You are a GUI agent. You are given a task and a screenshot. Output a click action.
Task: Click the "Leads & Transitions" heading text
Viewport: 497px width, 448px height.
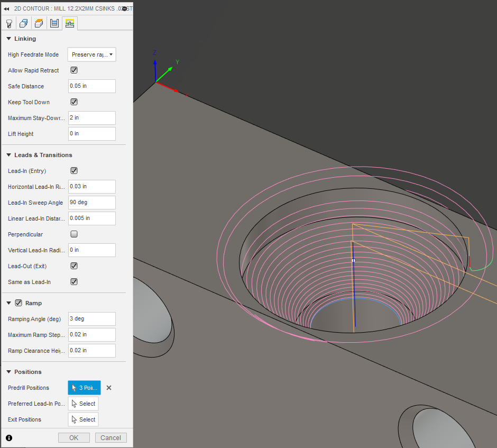click(x=43, y=155)
